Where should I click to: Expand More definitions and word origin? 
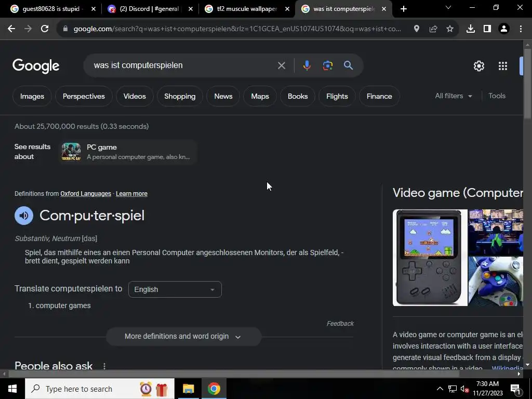[x=183, y=336]
